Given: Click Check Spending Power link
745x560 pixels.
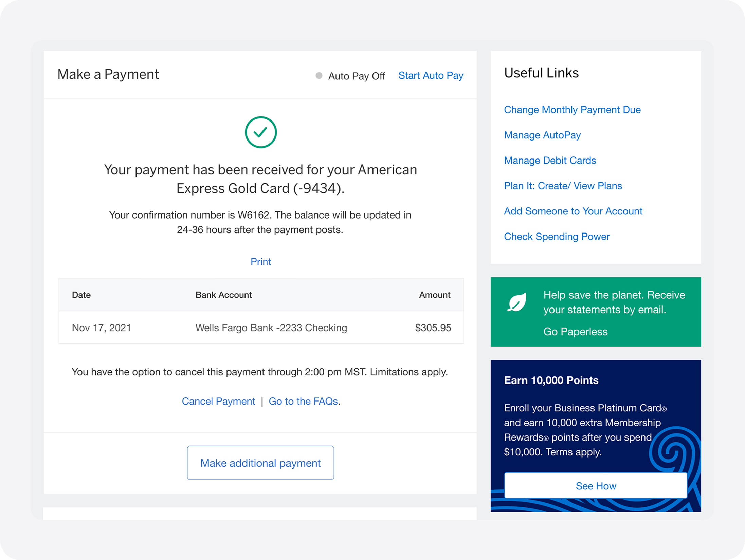Looking at the screenshot, I should tap(557, 237).
